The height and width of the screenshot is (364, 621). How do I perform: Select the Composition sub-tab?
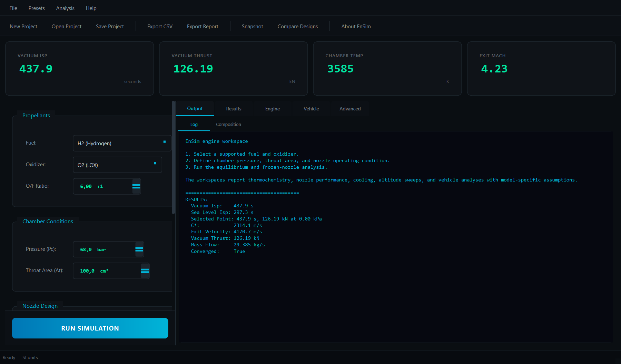click(228, 124)
